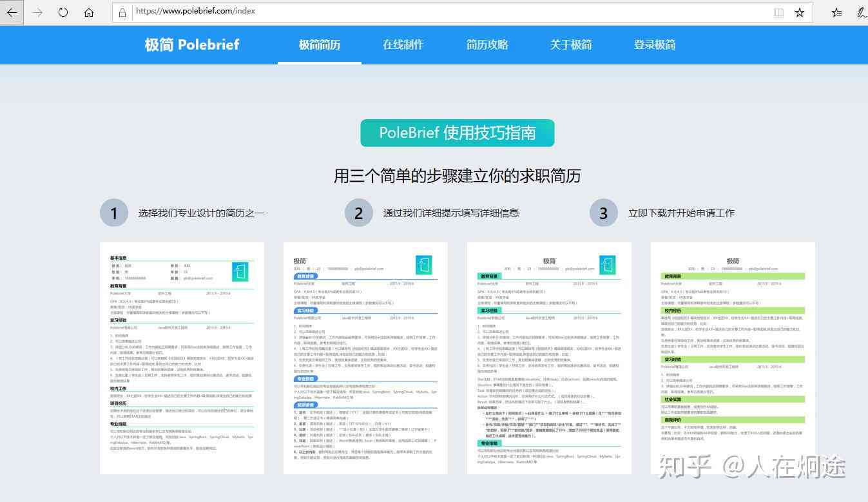Select the first resume template with 基本信息 header
This screenshot has height=502, width=868.
click(182, 358)
